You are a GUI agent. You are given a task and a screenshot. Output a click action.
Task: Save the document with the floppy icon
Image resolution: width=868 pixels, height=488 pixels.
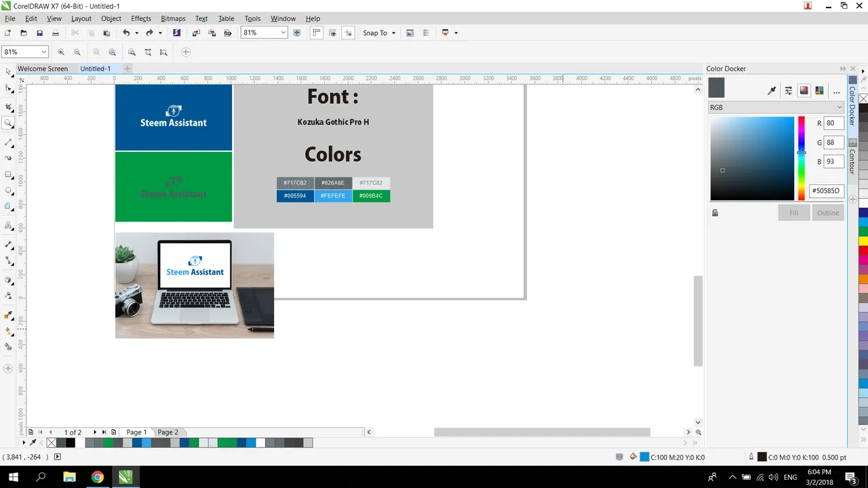coord(40,33)
